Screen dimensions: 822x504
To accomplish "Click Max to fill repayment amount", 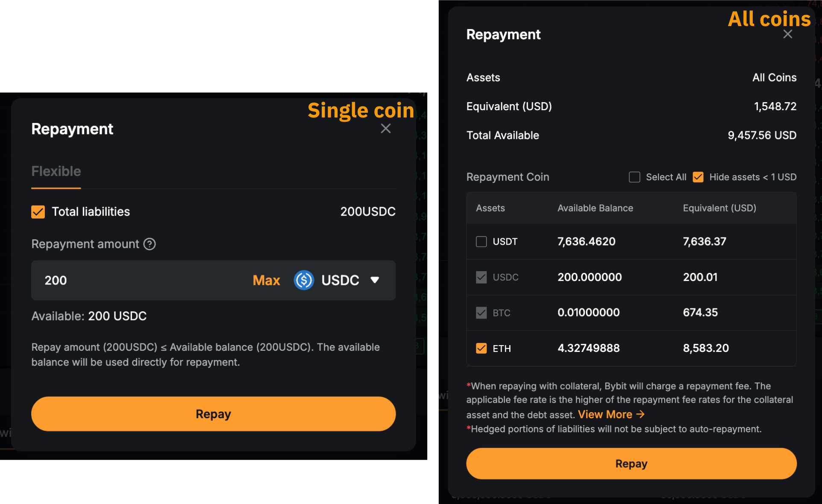I will (266, 280).
